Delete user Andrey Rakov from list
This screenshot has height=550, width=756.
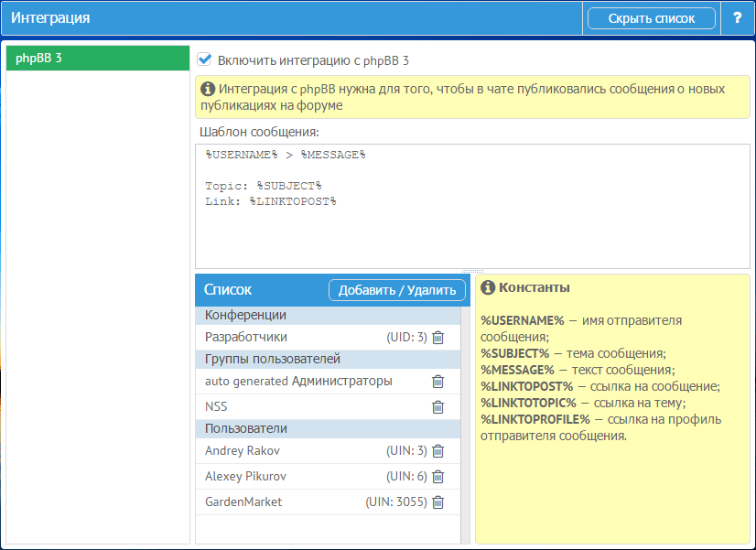[437, 451]
